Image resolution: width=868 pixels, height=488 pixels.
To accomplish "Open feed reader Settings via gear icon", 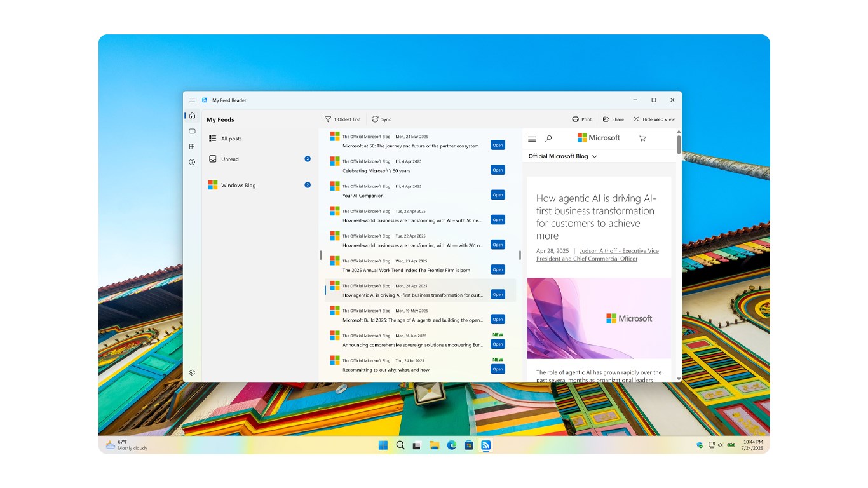I will (192, 372).
